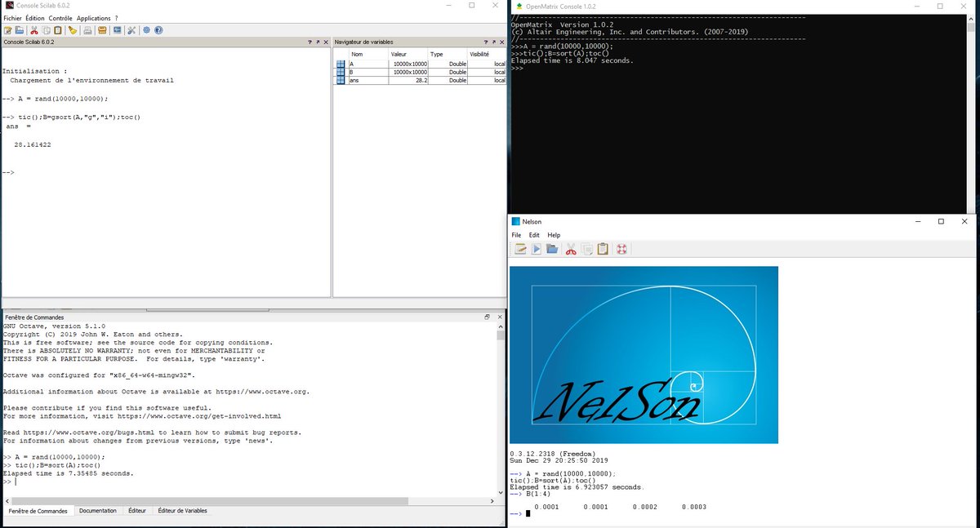The height and width of the screenshot is (528, 980).
Task: Click the Nelson spiral logo image
Action: pyautogui.click(x=644, y=355)
